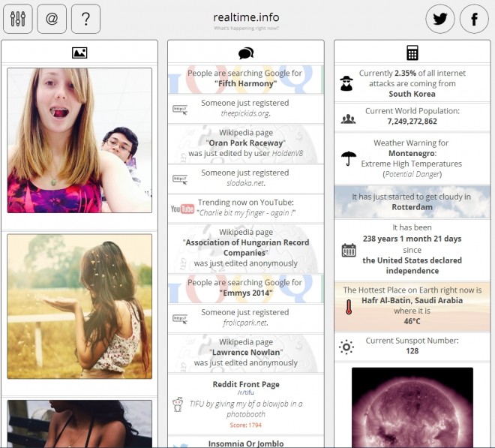Click the calendar icon beside independence counter

click(349, 250)
